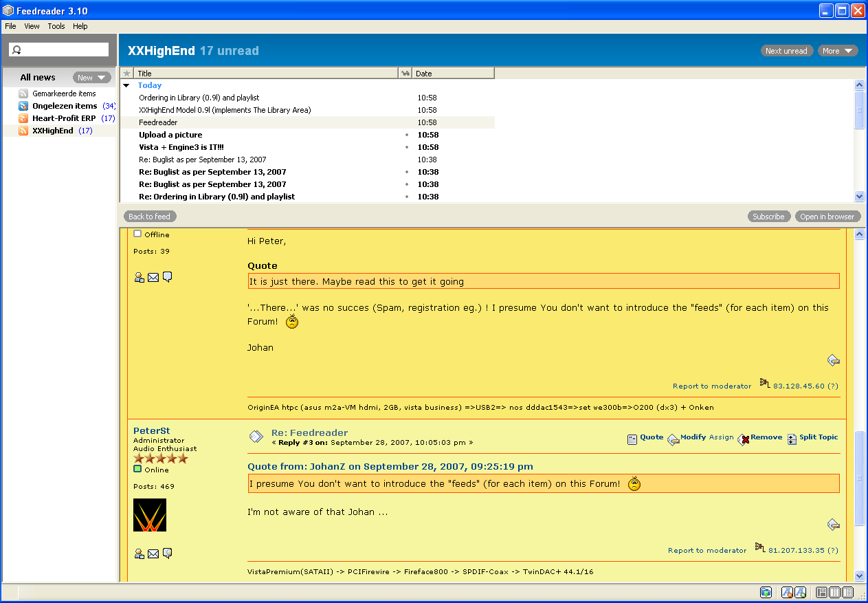Click the Quote from: JohanZ link

coord(390,467)
